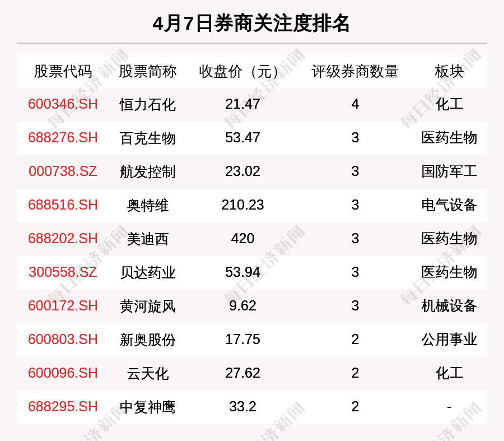Click stock name 贝达药业

click(x=147, y=272)
